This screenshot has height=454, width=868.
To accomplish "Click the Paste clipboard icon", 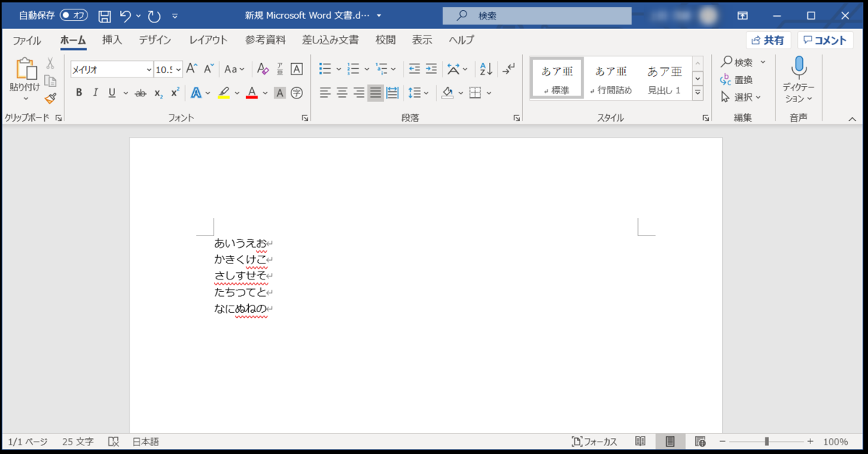I will pos(26,68).
